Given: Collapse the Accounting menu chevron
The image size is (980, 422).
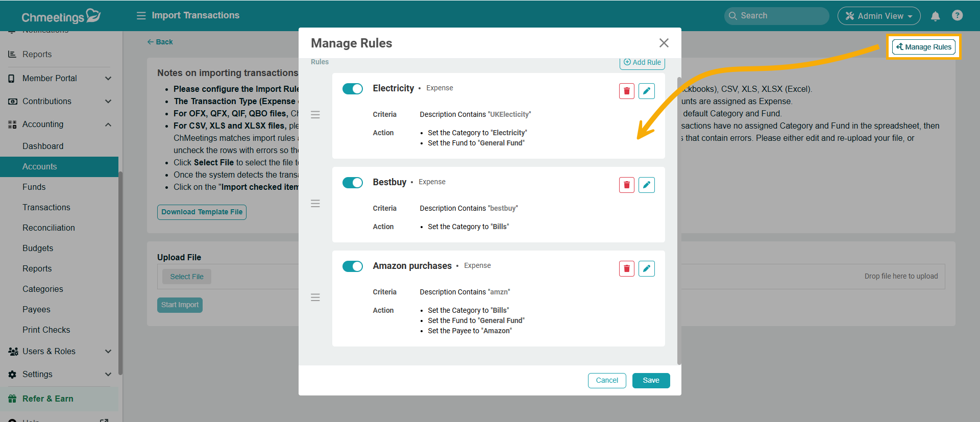Looking at the screenshot, I should pos(108,125).
